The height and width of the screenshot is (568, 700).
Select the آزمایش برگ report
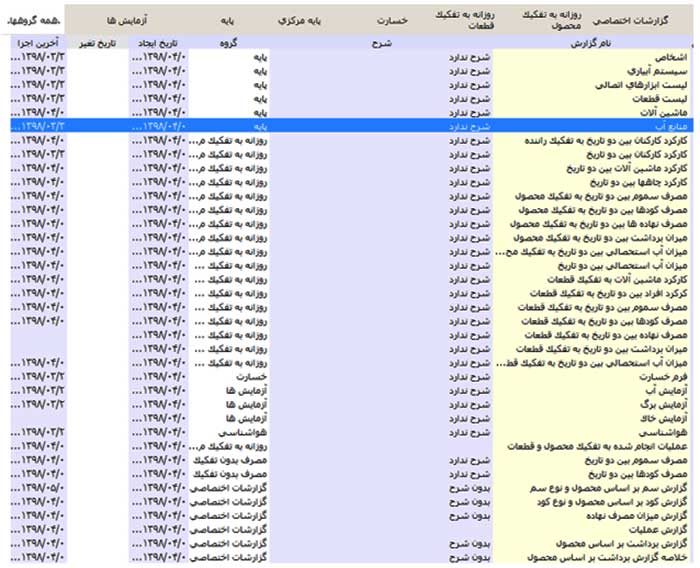tap(663, 405)
